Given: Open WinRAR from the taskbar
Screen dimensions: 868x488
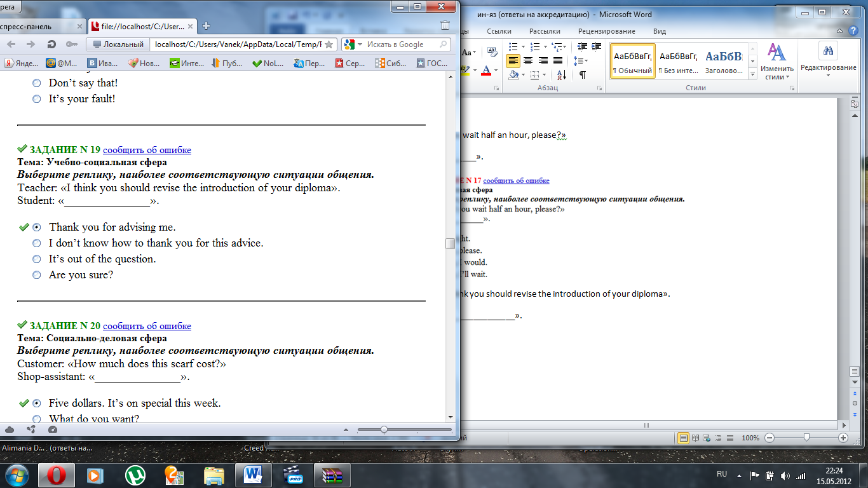Looking at the screenshot, I should (332, 475).
